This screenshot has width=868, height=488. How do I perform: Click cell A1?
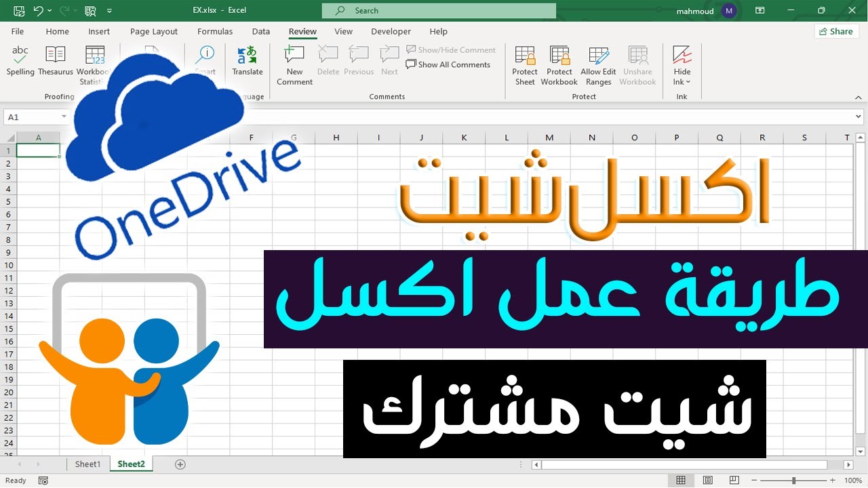point(39,150)
